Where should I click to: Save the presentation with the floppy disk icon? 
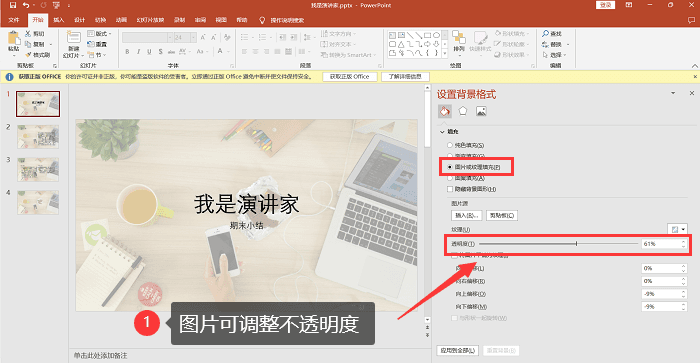[12, 5]
